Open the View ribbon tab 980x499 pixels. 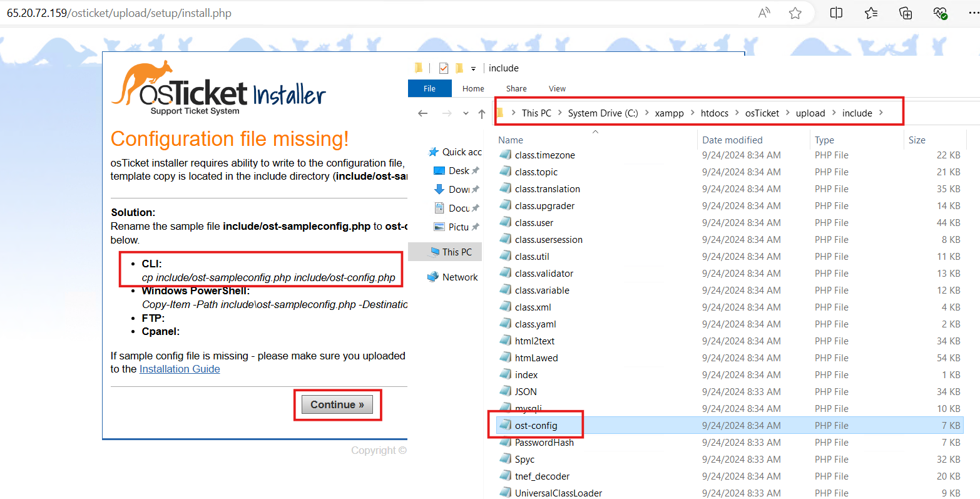click(557, 88)
